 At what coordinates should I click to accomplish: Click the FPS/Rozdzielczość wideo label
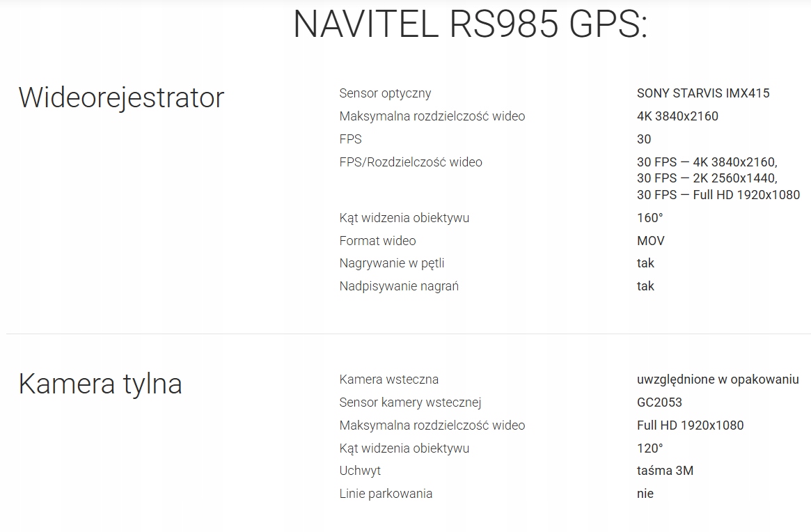tap(411, 162)
